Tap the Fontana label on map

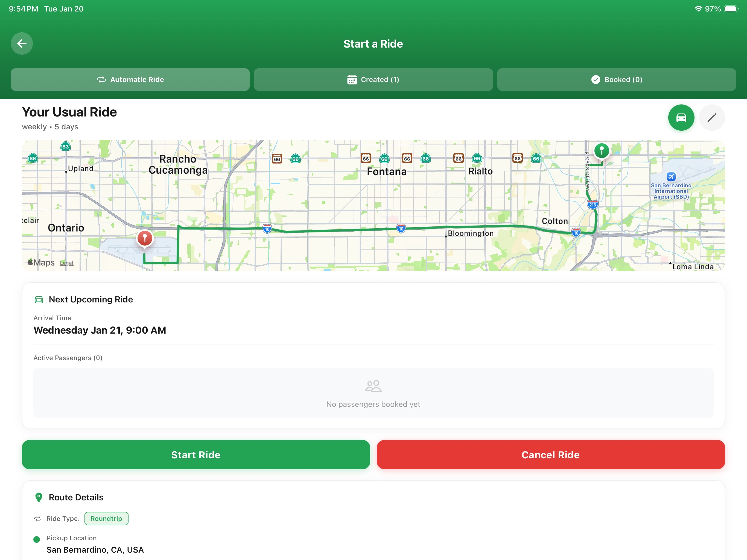coord(387,172)
